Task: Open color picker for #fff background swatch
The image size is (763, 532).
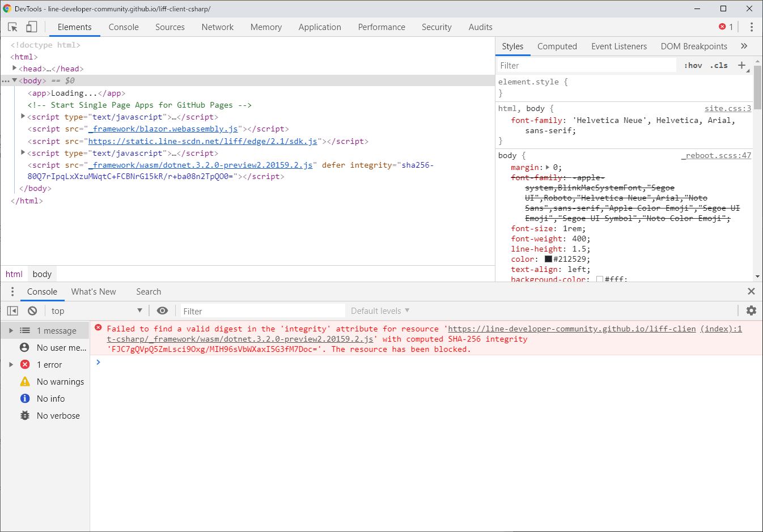Action: [x=600, y=279]
